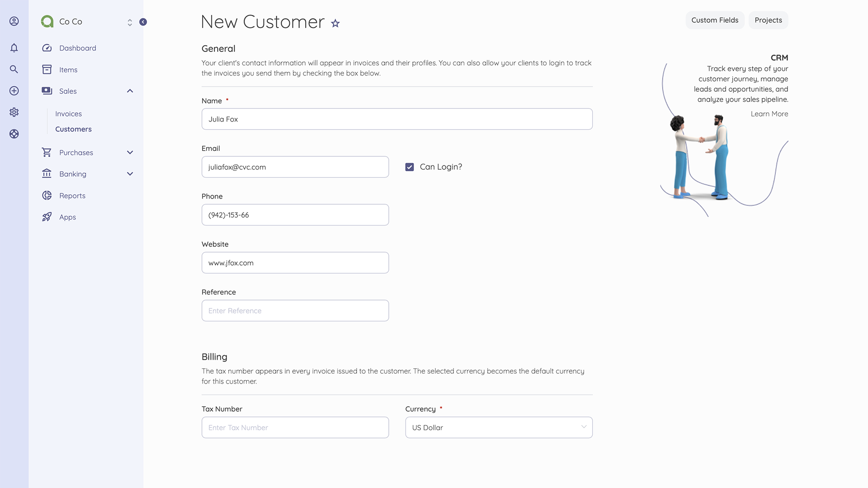
Task: Expand the Banking menu section
Action: 130,174
